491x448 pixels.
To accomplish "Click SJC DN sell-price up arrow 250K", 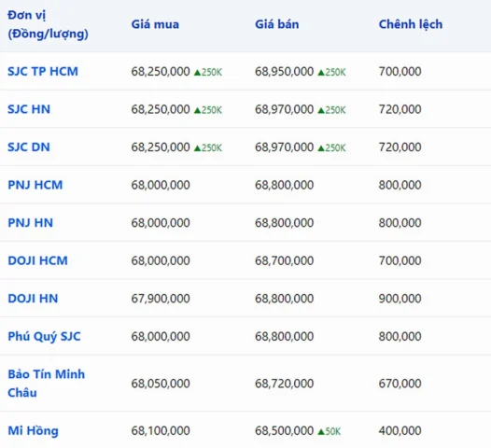I will pos(331,148).
